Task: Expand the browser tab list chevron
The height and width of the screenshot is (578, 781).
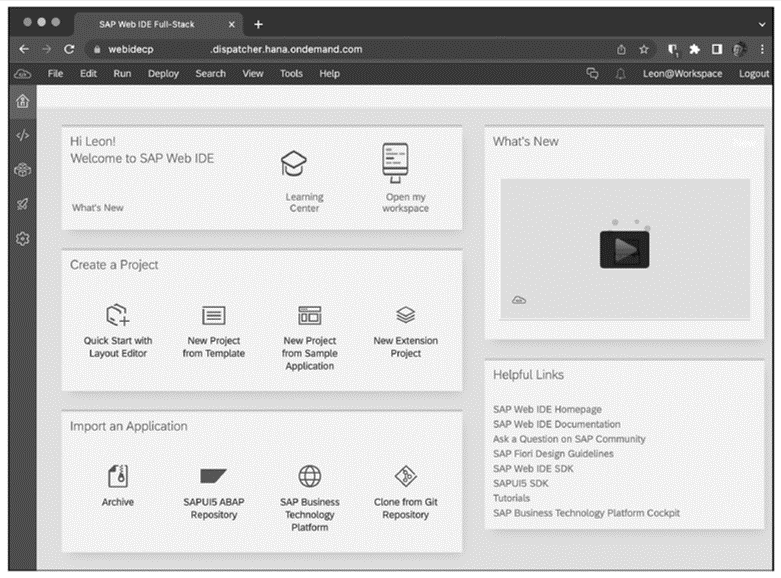Action: (x=762, y=24)
